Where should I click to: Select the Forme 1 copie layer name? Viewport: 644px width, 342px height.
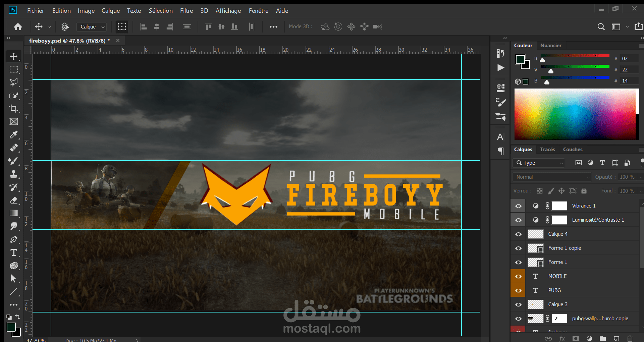(x=565, y=248)
